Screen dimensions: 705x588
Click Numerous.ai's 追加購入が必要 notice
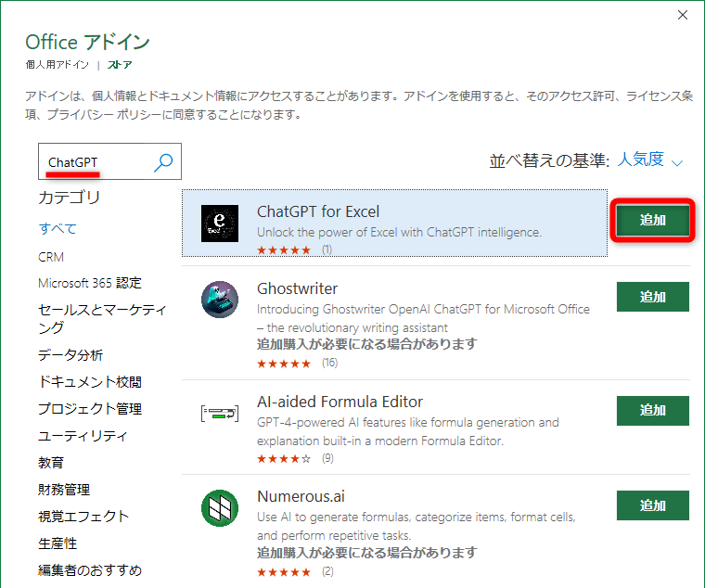[367, 553]
